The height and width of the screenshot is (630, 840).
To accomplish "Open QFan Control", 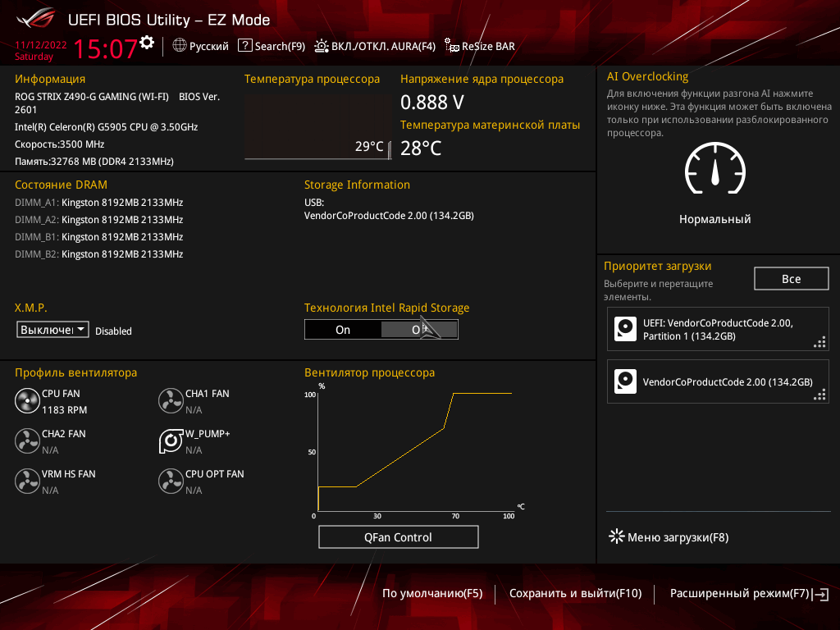I will (398, 537).
